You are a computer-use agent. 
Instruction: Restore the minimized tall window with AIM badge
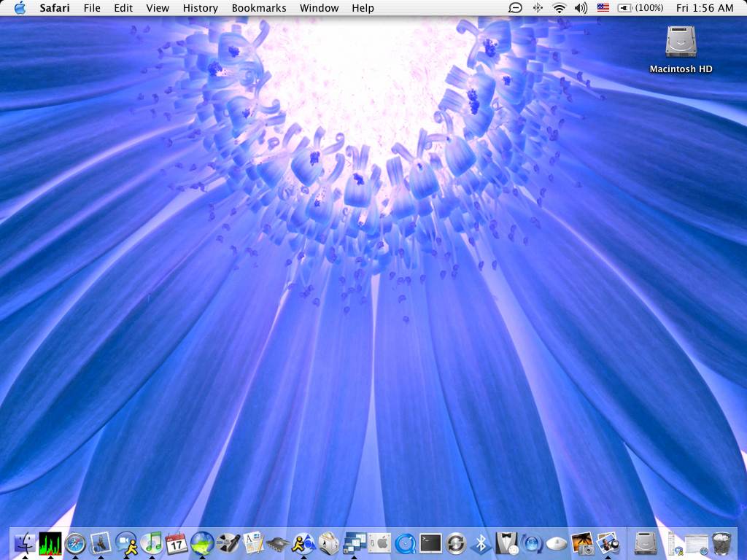674,544
